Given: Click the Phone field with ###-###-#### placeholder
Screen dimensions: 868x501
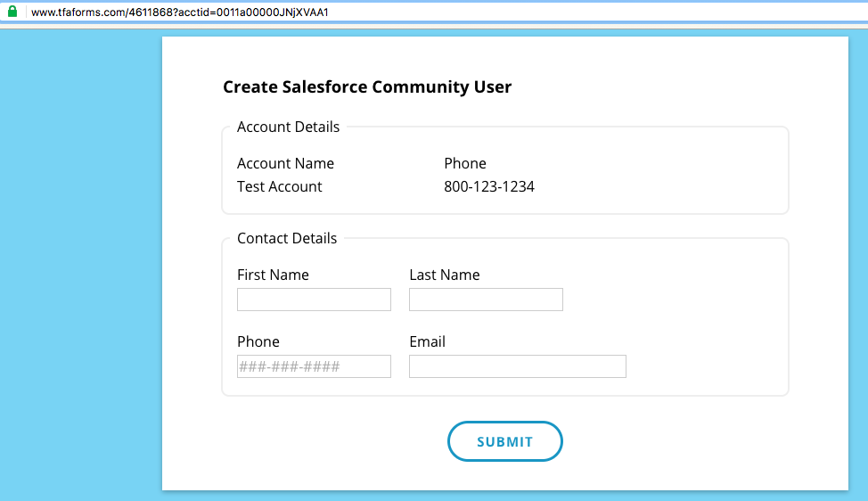Looking at the screenshot, I should (x=314, y=366).
